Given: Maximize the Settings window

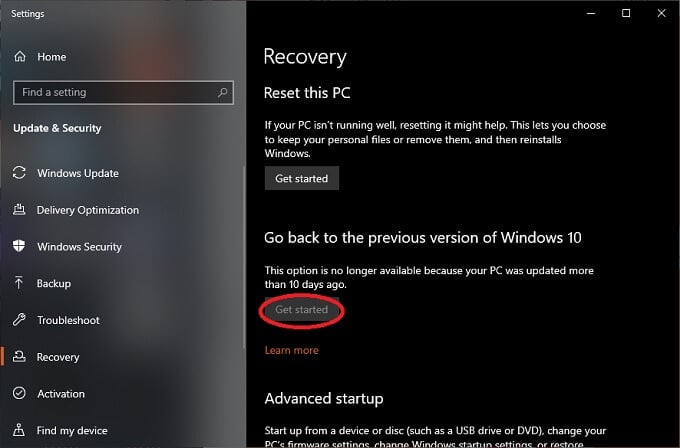Looking at the screenshot, I should pyautogui.click(x=626, y=13).
